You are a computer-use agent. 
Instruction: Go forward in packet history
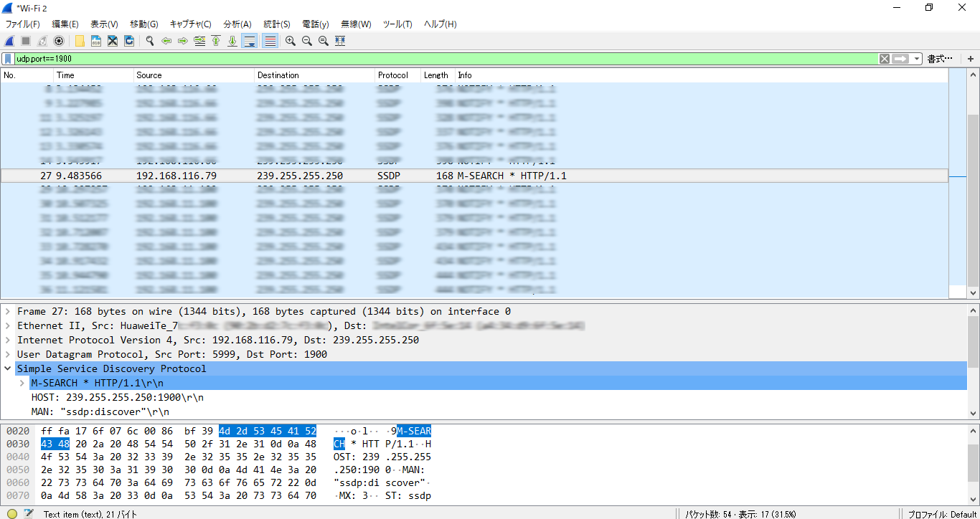pyautogui.click(x=183, y=41)
